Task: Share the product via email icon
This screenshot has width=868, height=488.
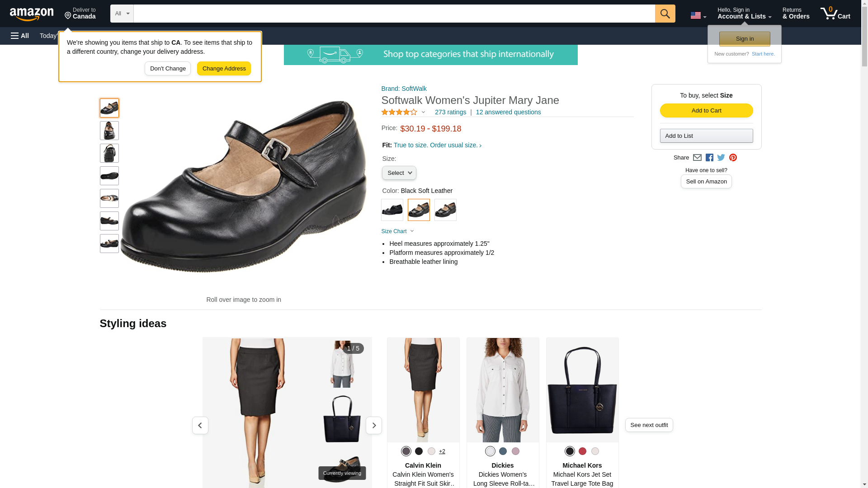Action: pyautogui.click(x=697, y=158)
